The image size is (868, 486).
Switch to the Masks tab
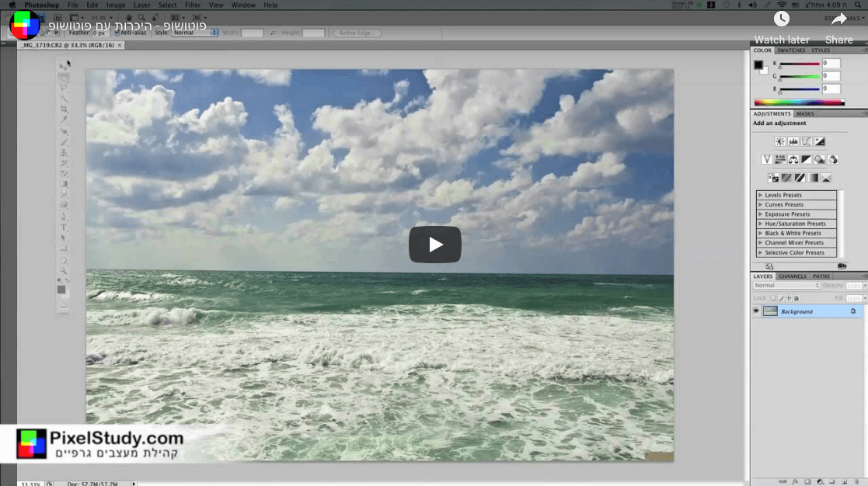pyautogui.click(x=805, y=113)
